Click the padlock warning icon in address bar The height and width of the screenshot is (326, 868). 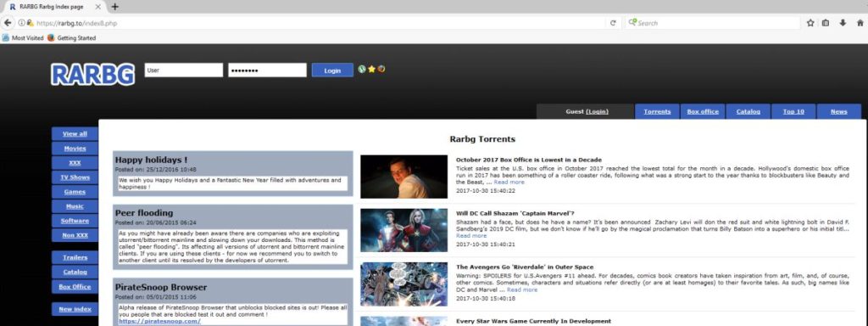point(30,23)
